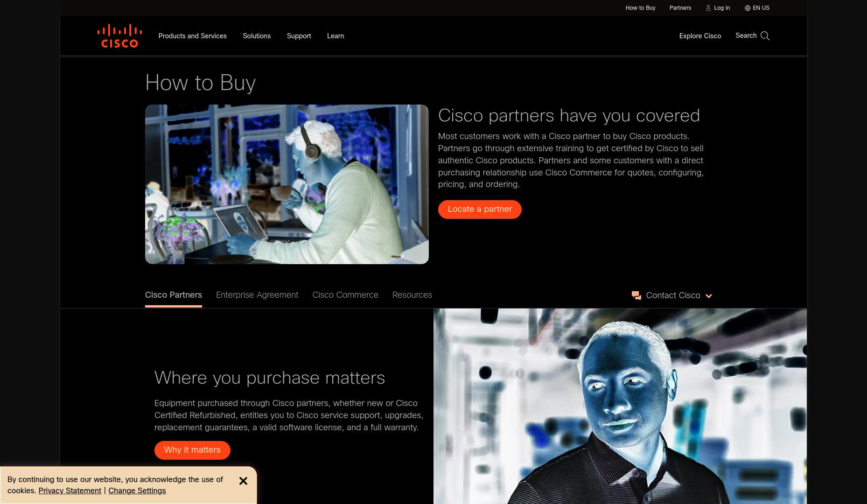Click the Cisco logo
Viewport: 867px width, 504px height.
point(119,36)
